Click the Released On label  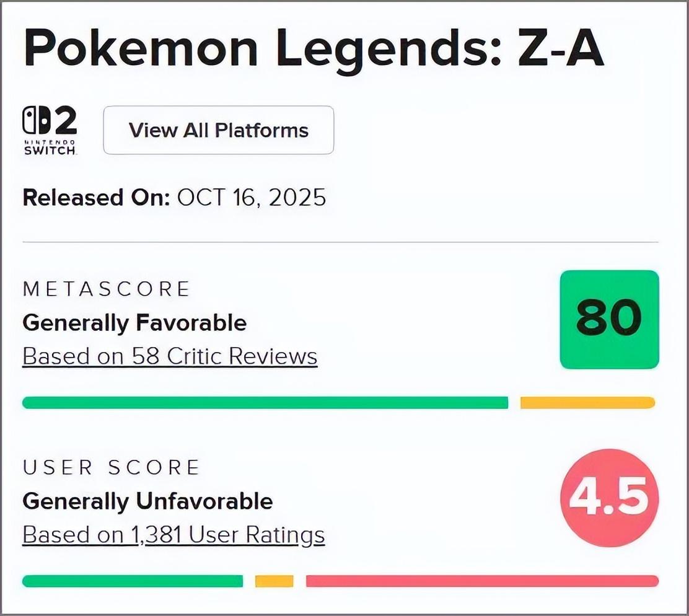tap(96, 198)
